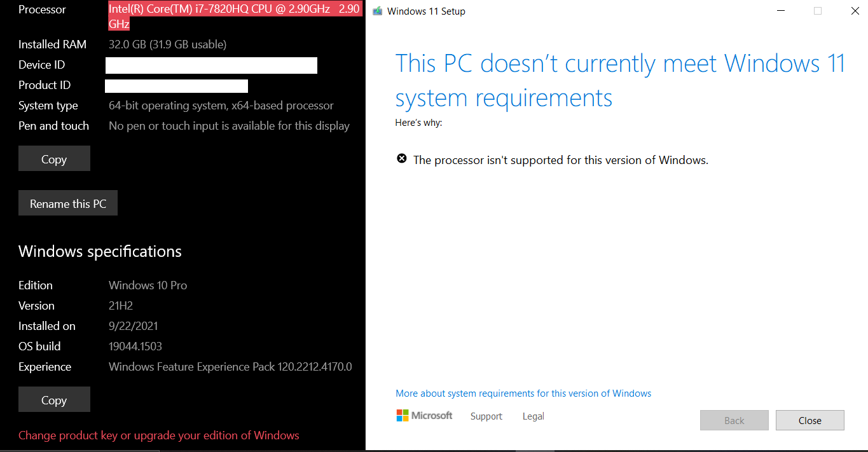Click the Installed RAM value 32.0 GB
Viewport: 868px width, 452px height.
click(168, 45)
